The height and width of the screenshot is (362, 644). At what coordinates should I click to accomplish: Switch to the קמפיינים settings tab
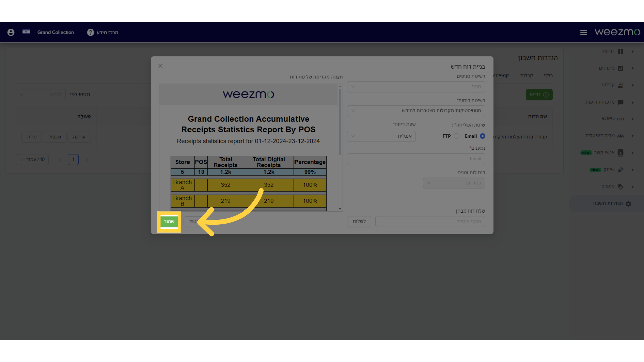[502, 76]
